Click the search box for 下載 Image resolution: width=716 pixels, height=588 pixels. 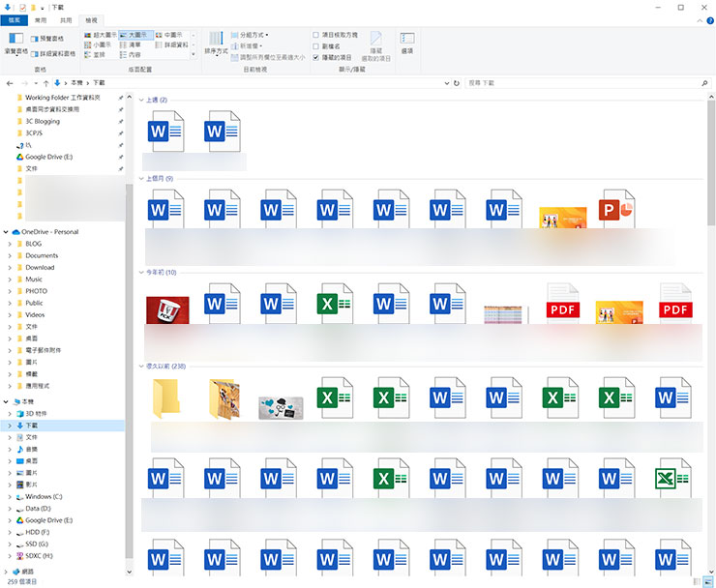581,83
